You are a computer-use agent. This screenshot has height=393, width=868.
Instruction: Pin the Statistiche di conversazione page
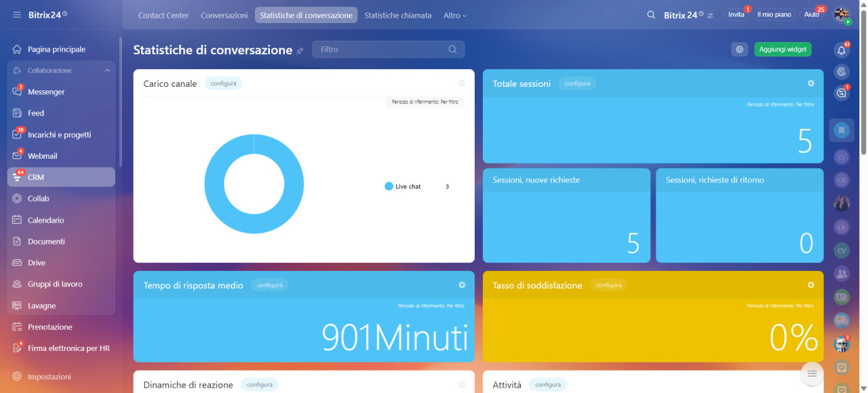[x=300, y=51]
